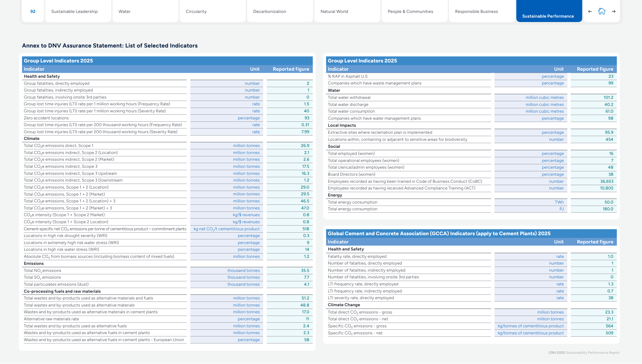Select 'Specific CO2 emissions - gross' row
The width and height of the screenshot is (642, 364).
pos(472,326)
